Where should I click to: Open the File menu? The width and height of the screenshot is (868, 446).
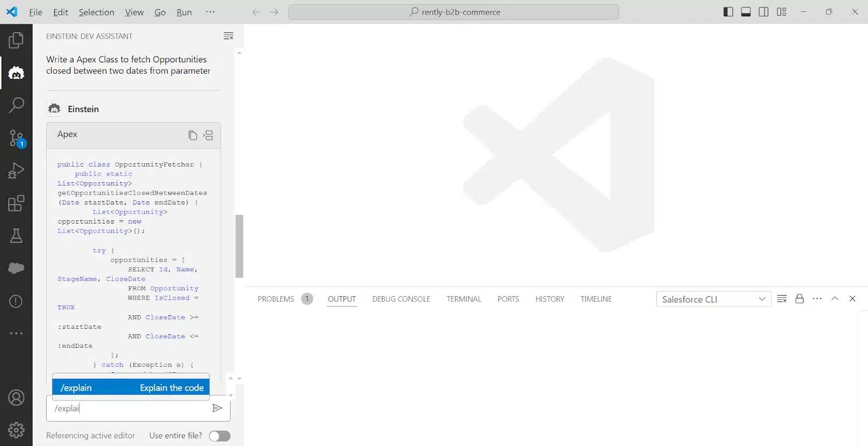pyautogui.click(x=35, y=12)
